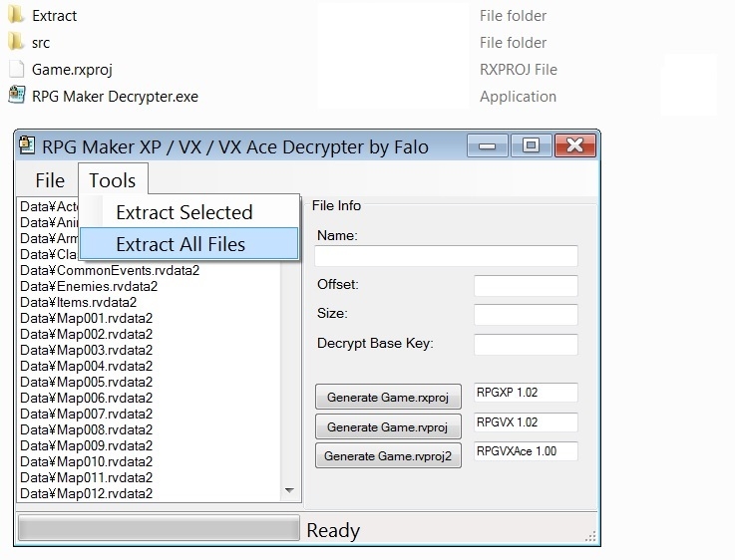Edit the RPGVX 1.02 version field
This screenshot has height=560, width=735.
tap(526, 422)
